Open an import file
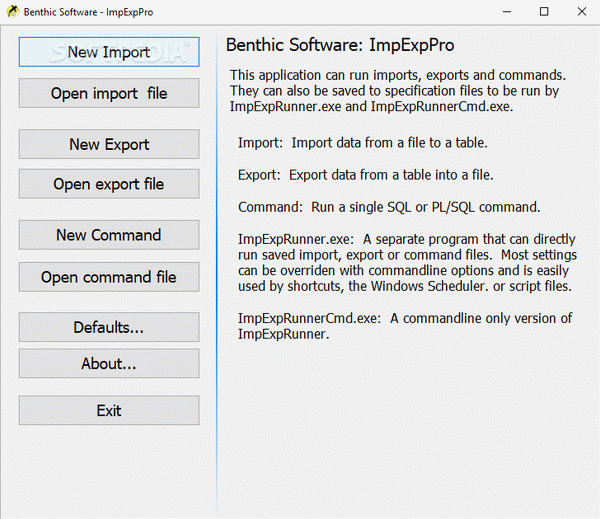Image resolution: width=600 pixels, height=519 pixels. (x=109, y=93)
